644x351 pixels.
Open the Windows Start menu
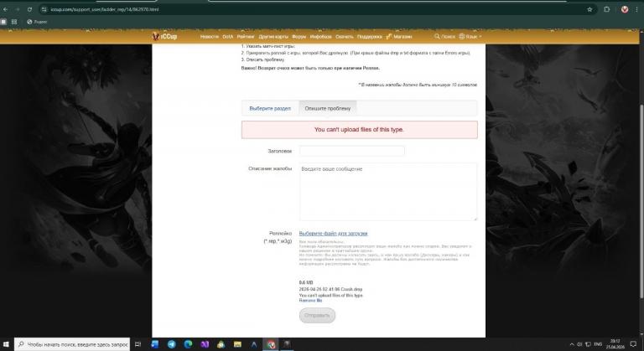pyautogui.click(x=6, y=344)
